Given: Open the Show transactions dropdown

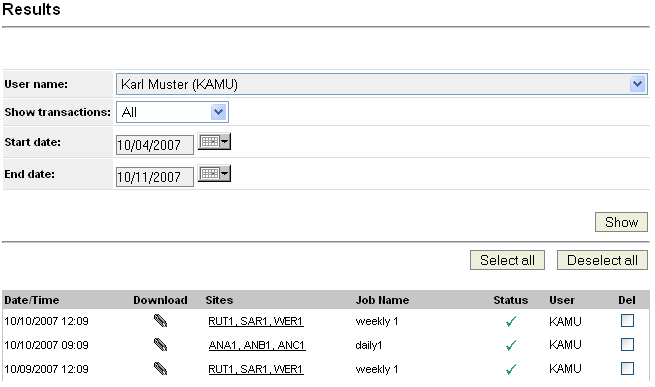Looking at the screenshot, I should [x=218, y=112].
